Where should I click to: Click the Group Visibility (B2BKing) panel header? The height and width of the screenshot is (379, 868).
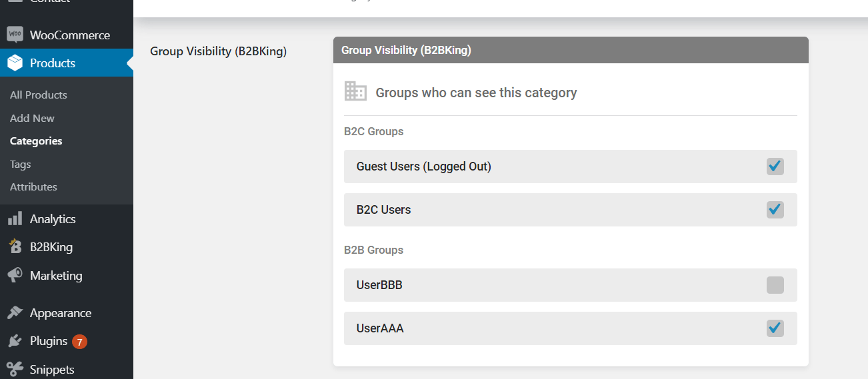[x=571, y=50]
